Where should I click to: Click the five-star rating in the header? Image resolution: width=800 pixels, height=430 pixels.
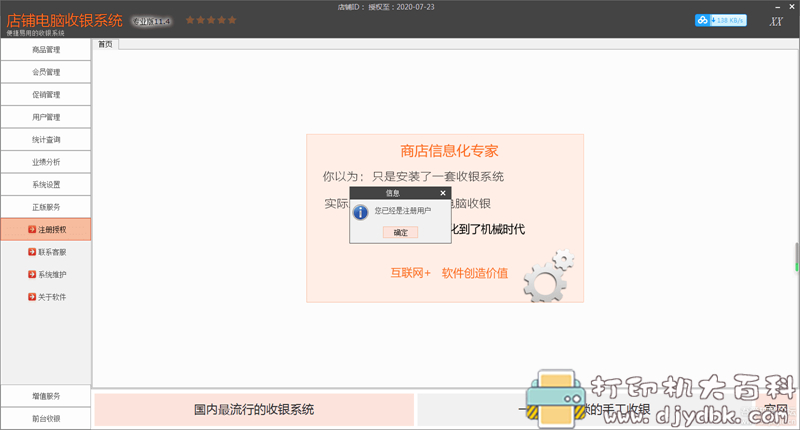coord(211,20)
